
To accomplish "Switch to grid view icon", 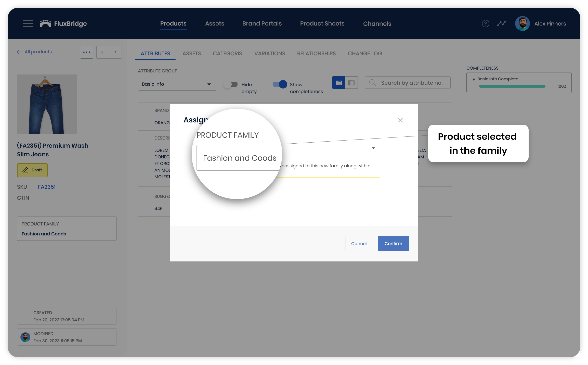I will click(x=351, y=83).
